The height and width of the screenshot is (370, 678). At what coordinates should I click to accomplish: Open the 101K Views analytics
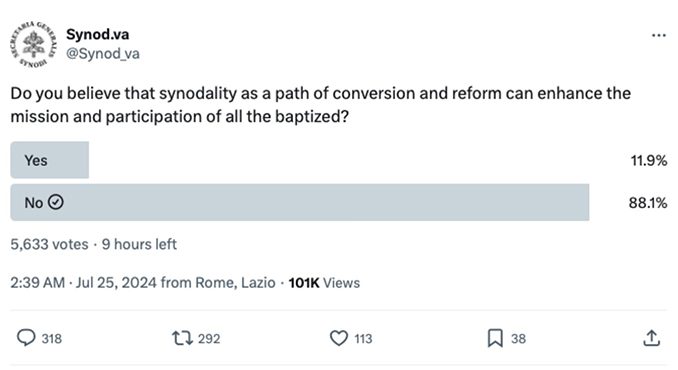pyautogui.click(x=324, y=283)
